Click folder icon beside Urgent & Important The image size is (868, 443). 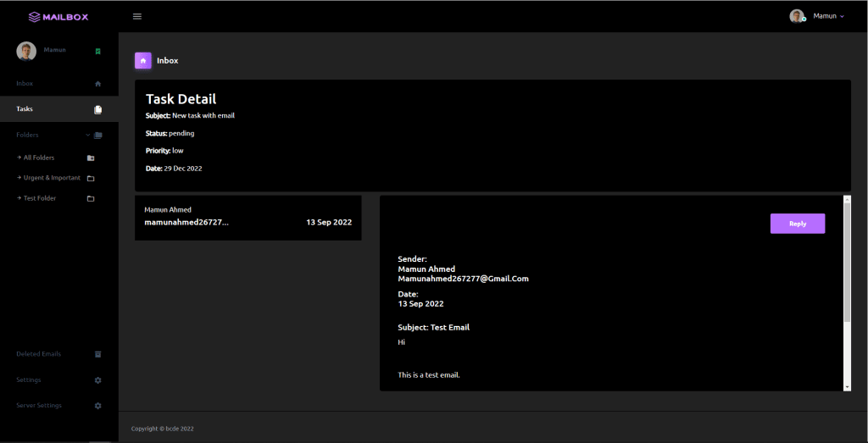click(x=91, y=179)
